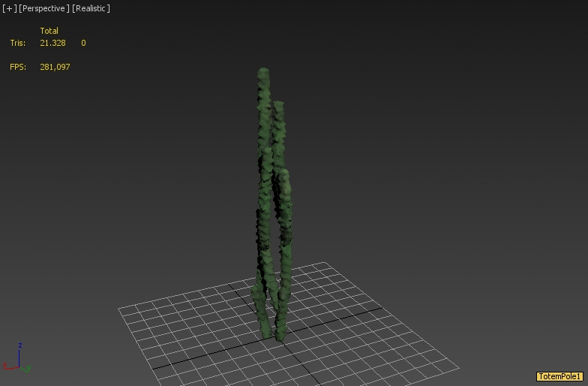
Task: Click the TotemPole1 object name tooltip
Action: [559, 376]
